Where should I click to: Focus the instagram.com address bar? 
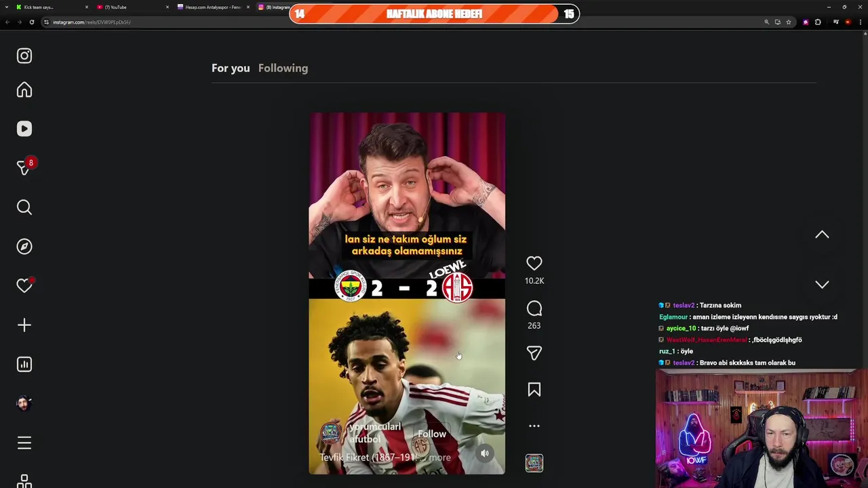point(407,22)
